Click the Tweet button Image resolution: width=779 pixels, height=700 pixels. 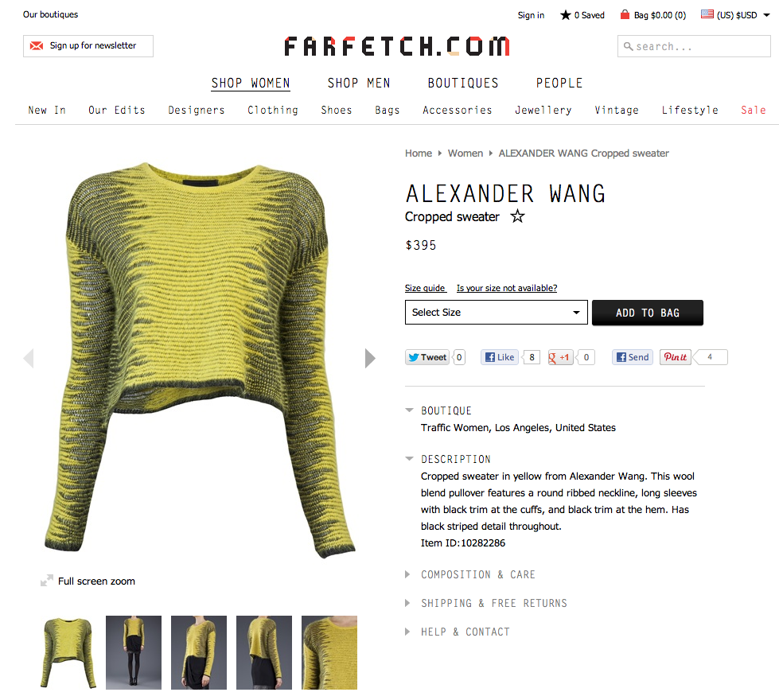click(427, 357)
